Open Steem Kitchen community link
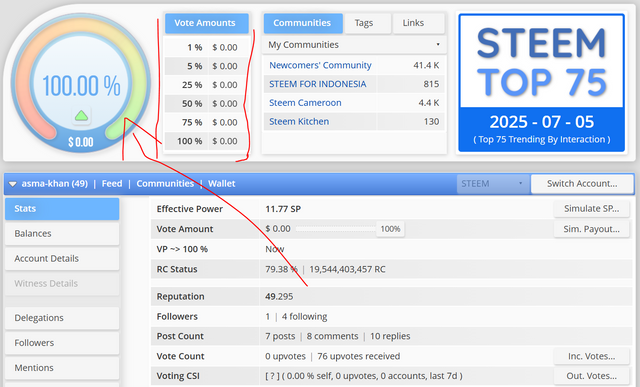The image size is (640, 387). [299, 122]
